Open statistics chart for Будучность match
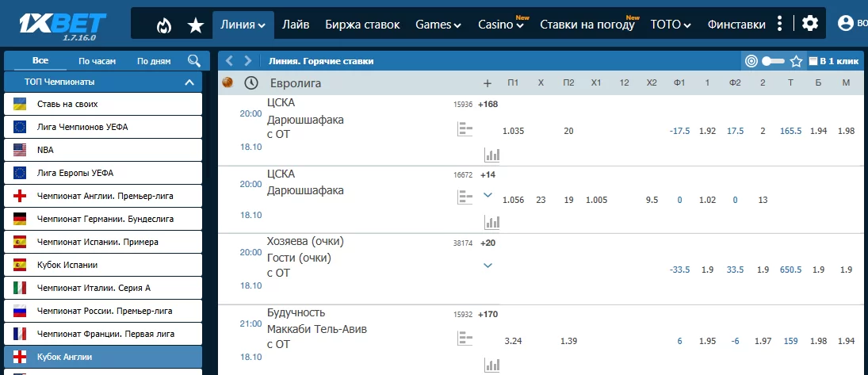The width and height of the screenshot is (868, 375). [x=491, y=364]
